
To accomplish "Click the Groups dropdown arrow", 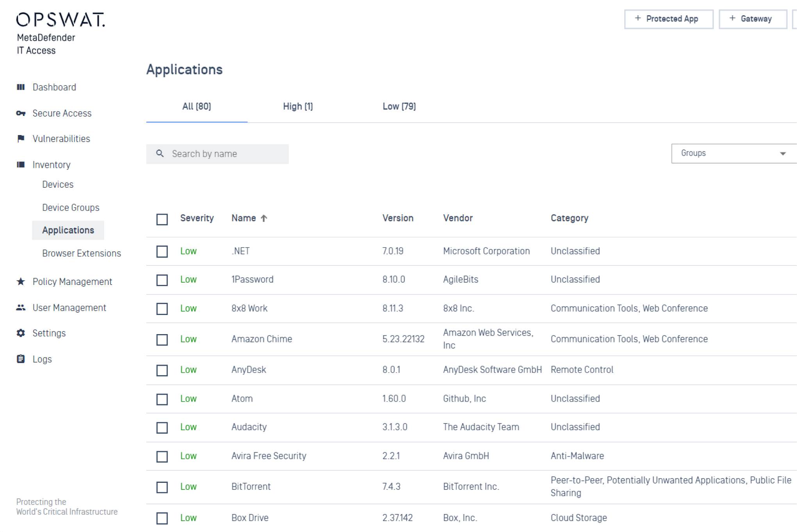I will [783, 154].
